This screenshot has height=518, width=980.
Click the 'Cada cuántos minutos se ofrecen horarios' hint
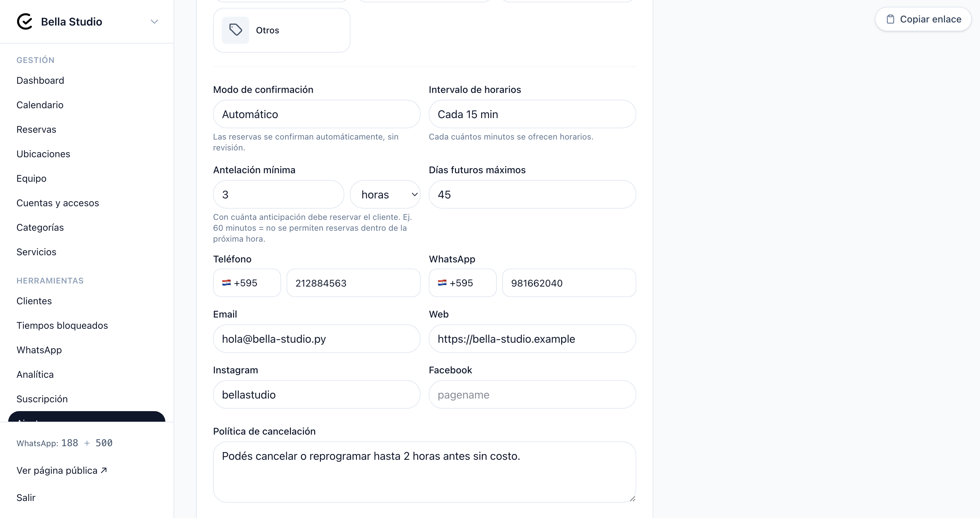pos(511,137)
